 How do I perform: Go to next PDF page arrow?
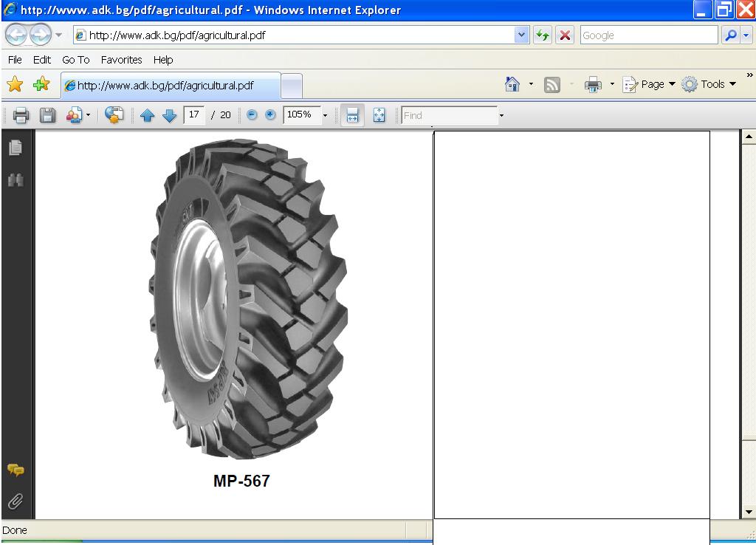pyautogui.click(x=169, y=115)
